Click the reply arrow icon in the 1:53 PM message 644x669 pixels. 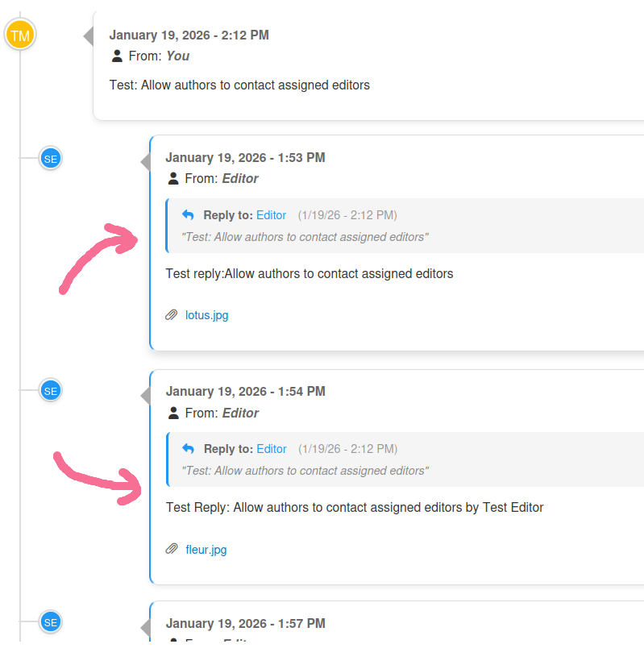click(188, 215)
